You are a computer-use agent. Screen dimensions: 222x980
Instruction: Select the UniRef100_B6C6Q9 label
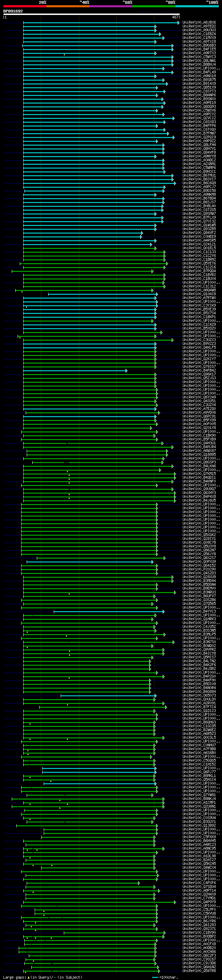199,183
